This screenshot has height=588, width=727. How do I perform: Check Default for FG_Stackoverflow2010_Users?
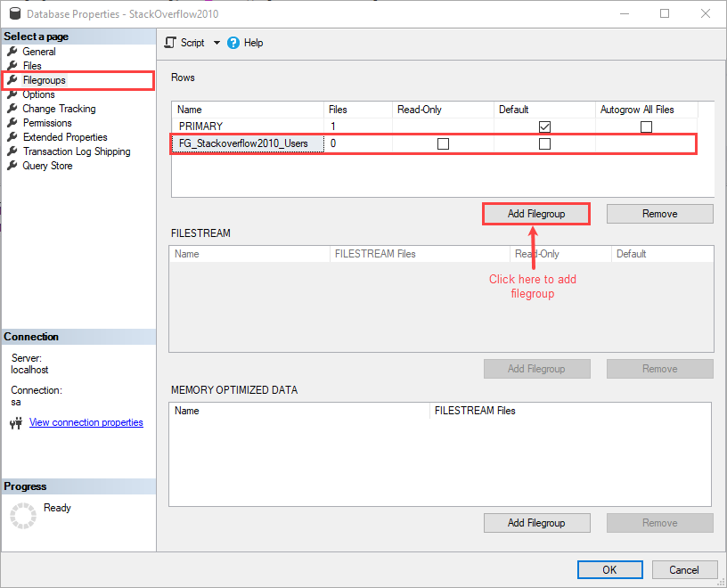tap(544, 143)
